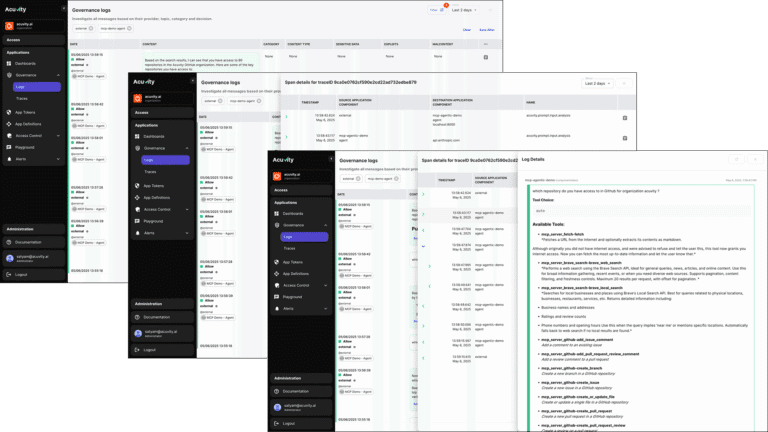Image resolution: width=768 pixels, height=432 pixels.
Task: Click the expand icon in Log Details header
Action: [738, 159]
